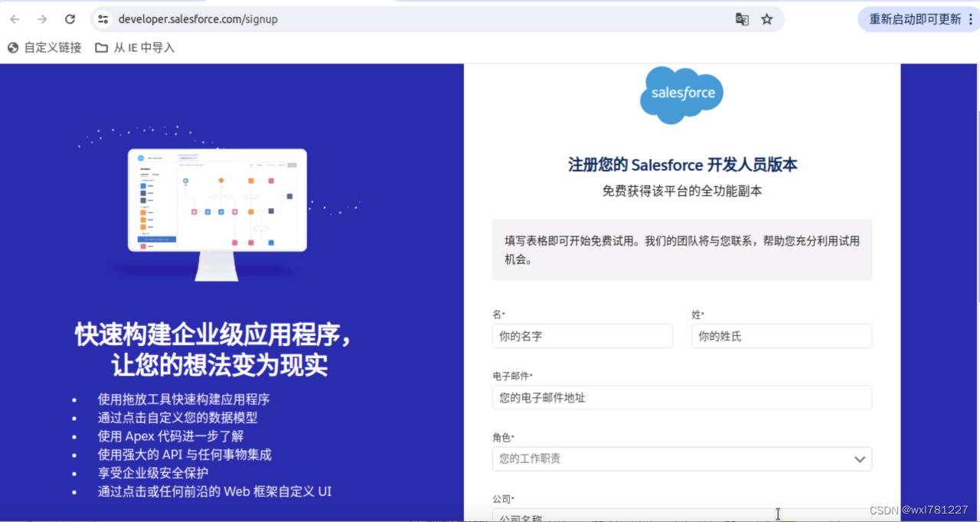
Task: Click the browser forward arrow
Action: [42, 19]
